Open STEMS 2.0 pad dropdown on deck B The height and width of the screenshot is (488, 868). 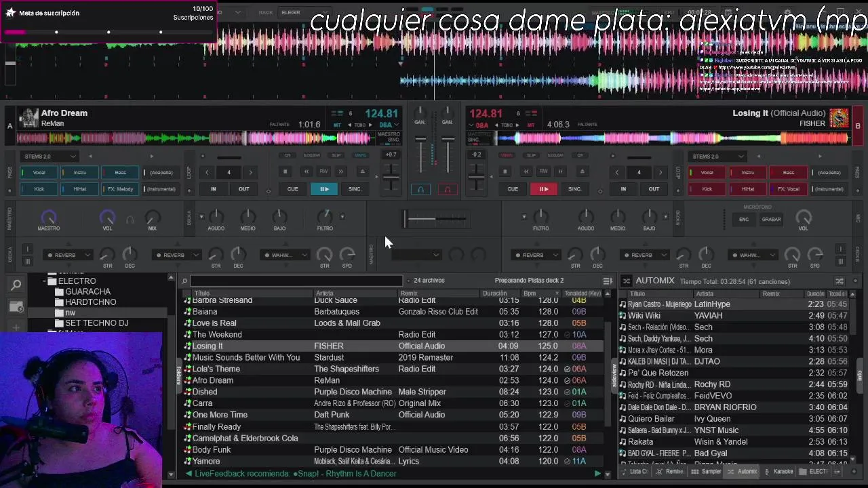coord(716,157)
